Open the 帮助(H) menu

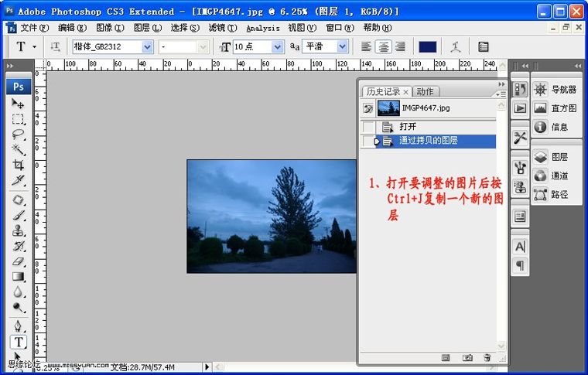(378, 28)
